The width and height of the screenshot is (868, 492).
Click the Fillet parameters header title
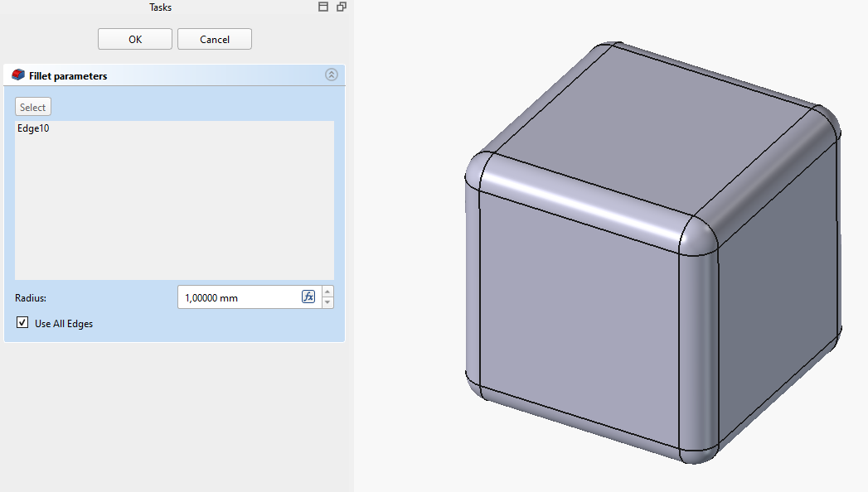[68, 75]
